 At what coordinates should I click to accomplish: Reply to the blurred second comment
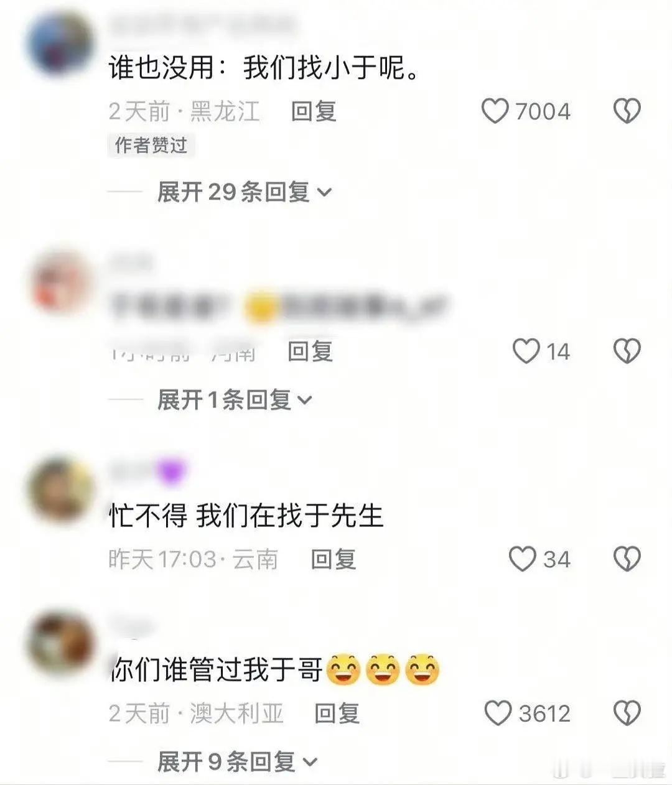coord(310,351)
